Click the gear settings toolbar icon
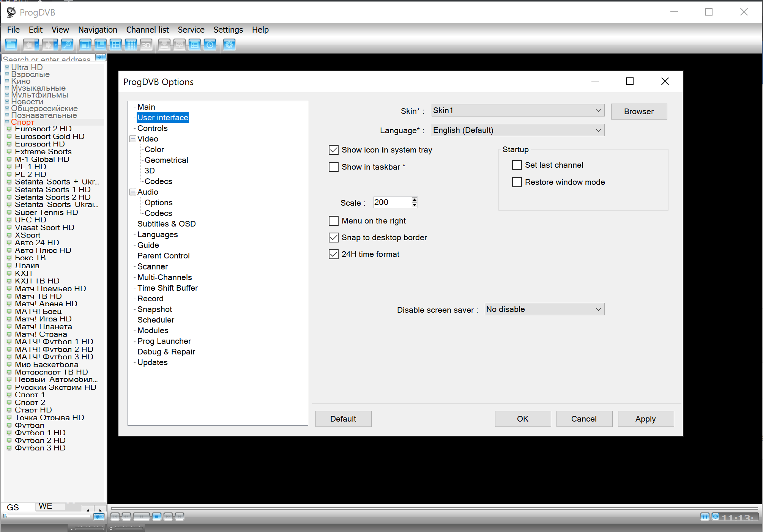This screenshot has width=763, height=532. point(229,45)
